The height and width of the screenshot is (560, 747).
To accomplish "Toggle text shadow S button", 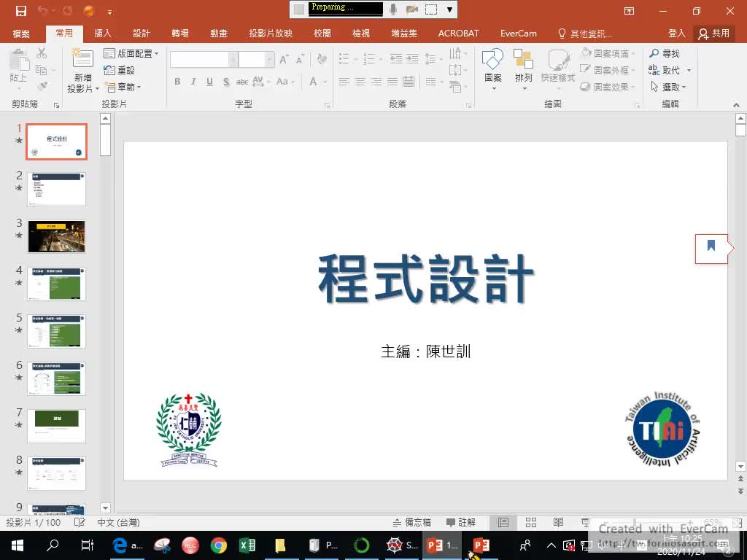I will tap(226, 82).
